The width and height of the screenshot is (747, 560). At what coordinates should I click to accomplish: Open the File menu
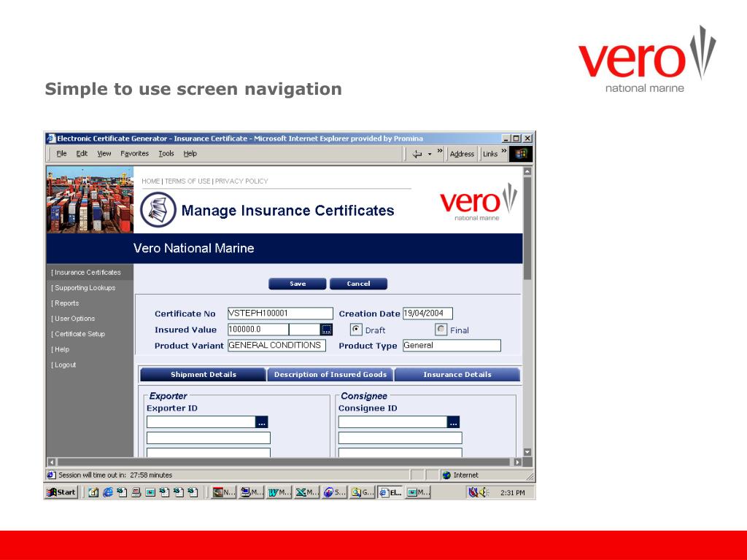[x=61, y=153]
